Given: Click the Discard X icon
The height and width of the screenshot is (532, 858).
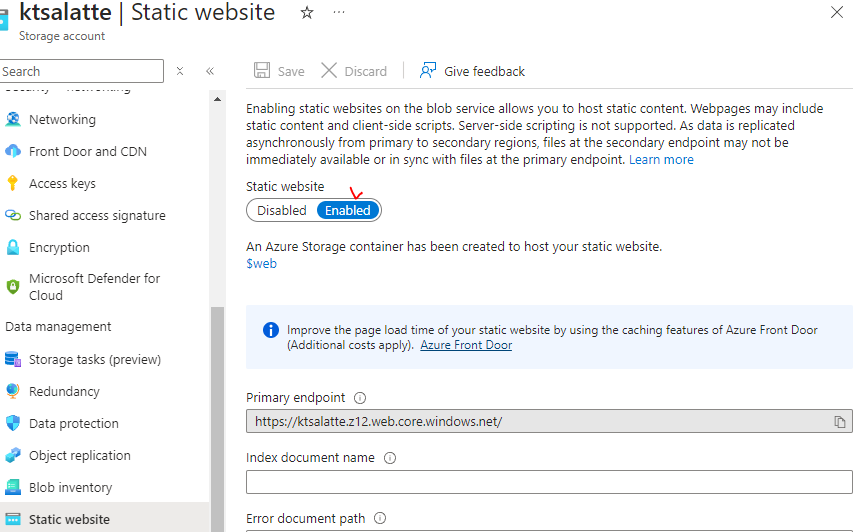Looking at the screenshot, I should 329,71.
